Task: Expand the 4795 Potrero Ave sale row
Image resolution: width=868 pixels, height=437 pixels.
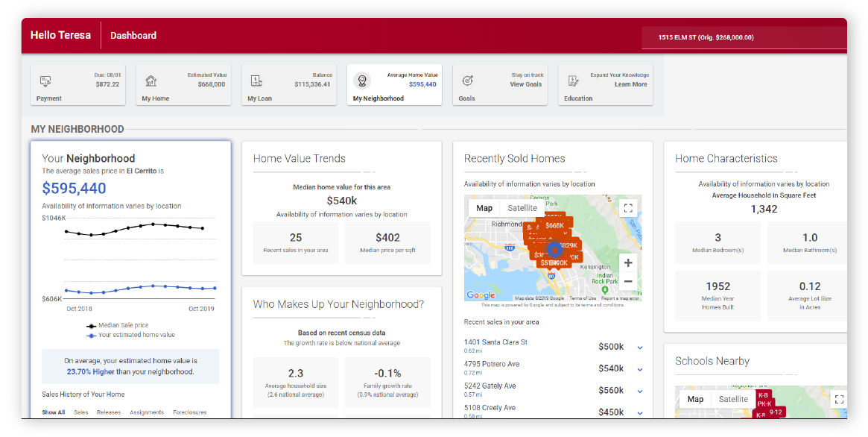Action: click(640, 369)
